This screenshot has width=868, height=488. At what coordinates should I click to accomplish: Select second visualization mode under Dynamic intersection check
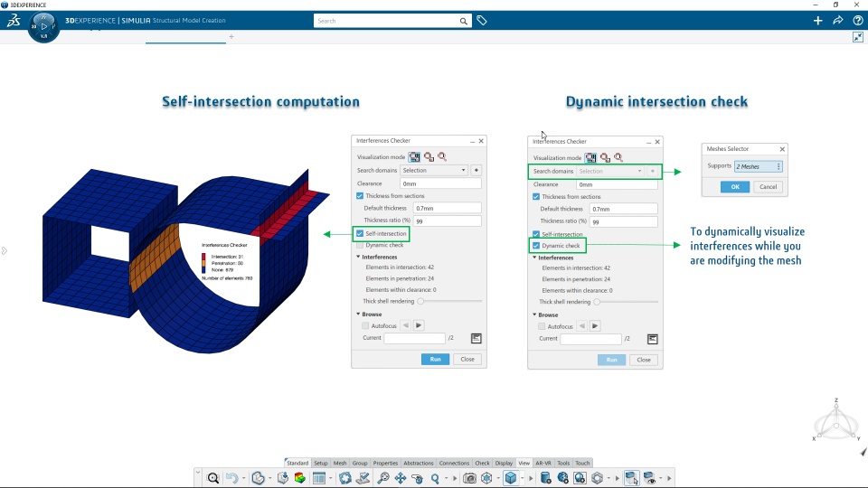[605, 157]
